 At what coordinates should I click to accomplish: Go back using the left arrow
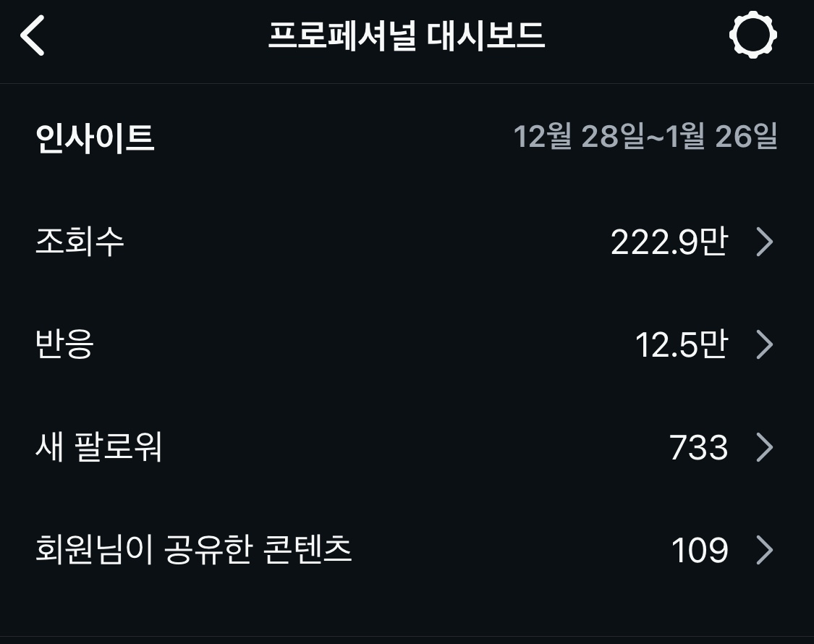pyautogui.click(x=33, y=35)
